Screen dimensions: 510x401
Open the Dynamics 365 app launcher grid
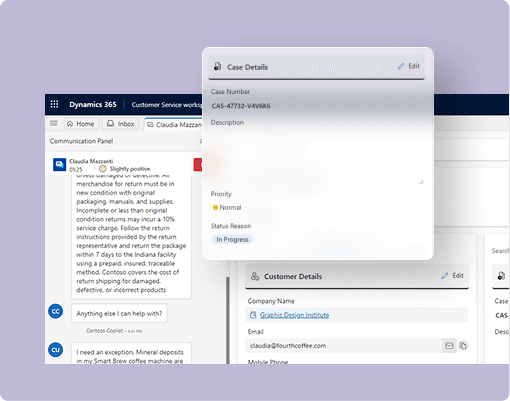pos(54,104)
